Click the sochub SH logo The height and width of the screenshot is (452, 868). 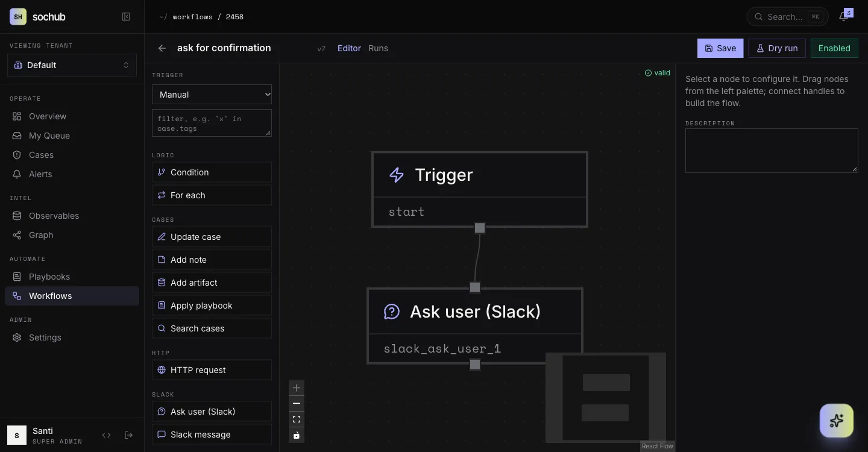[18, 17]
